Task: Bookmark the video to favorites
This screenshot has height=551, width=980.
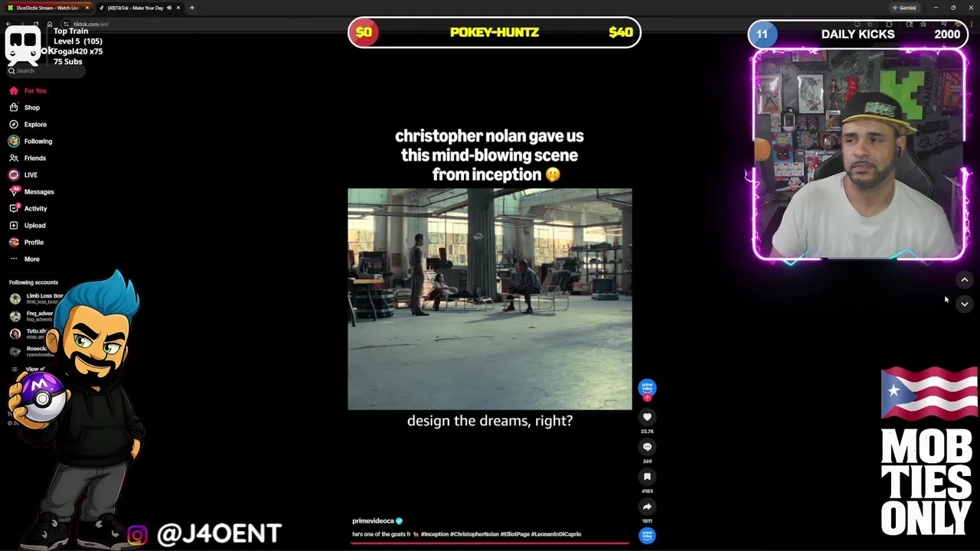Action: [x=647, y=477]
